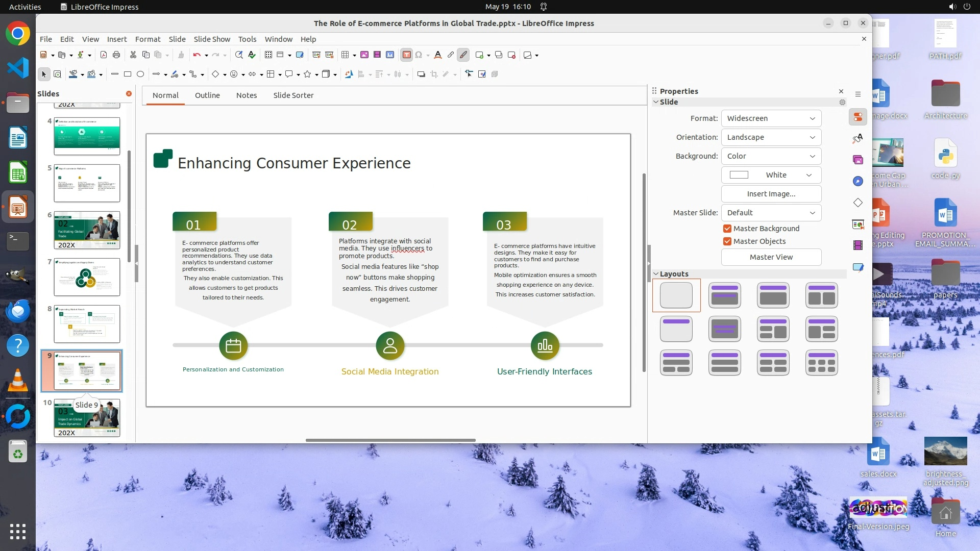Open the slide Format dropdown
This screenshot has height=551, width=980.
(x=771, y=118)
